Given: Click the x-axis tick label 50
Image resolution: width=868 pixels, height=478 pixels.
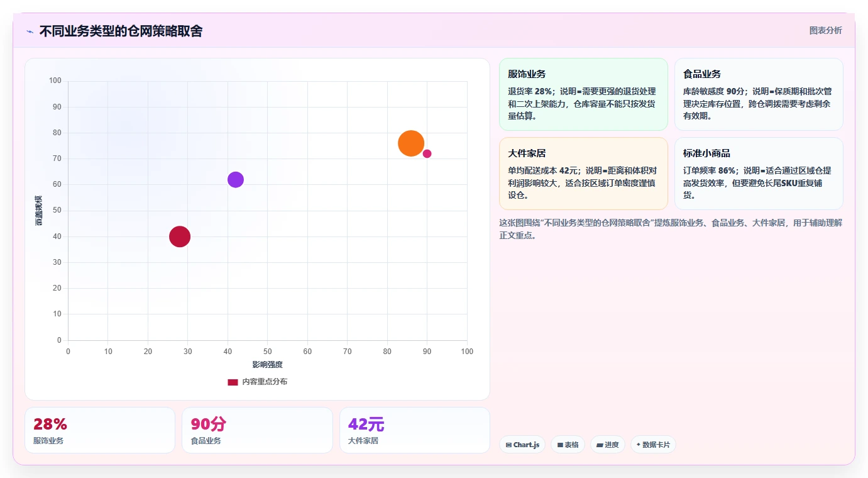Looking at the screenshot, I should coord(267,352).
